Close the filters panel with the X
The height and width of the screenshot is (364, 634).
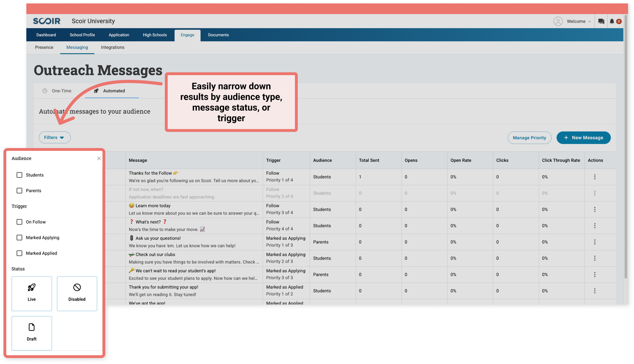99,158
